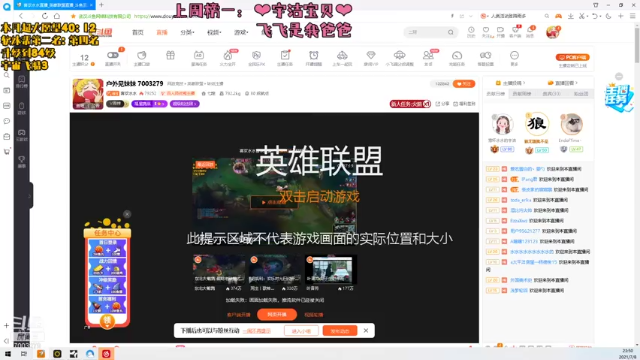Switch to the 贵宾 tab

(551, 94)
